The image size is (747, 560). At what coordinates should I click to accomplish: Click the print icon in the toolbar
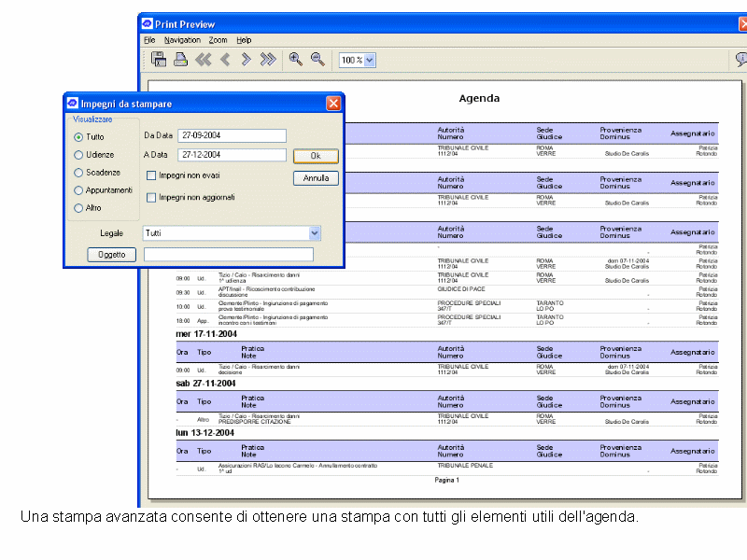(180, 60)
